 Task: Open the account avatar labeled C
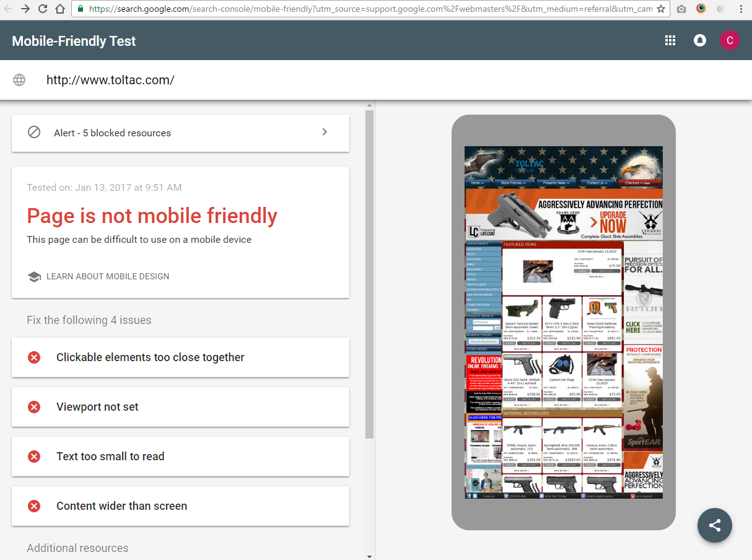[x=730, y=40]
